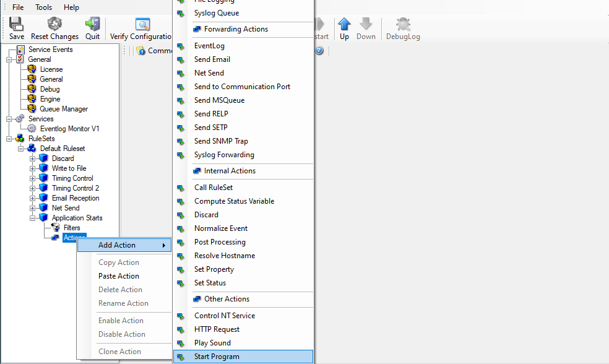Select Send Email action
Image resolution: width=609 pixels, height=364 pixels.
pos(212,59)
